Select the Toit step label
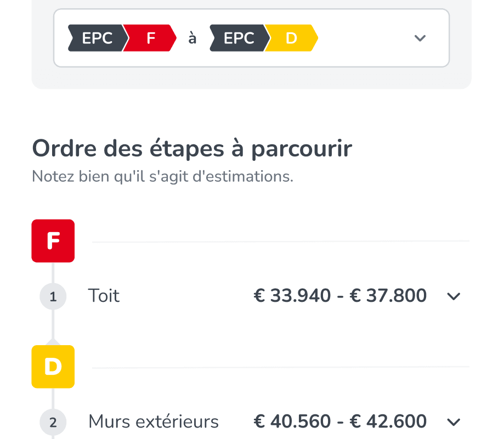Viewport: 504px width, 439px height. pos(104,296)
